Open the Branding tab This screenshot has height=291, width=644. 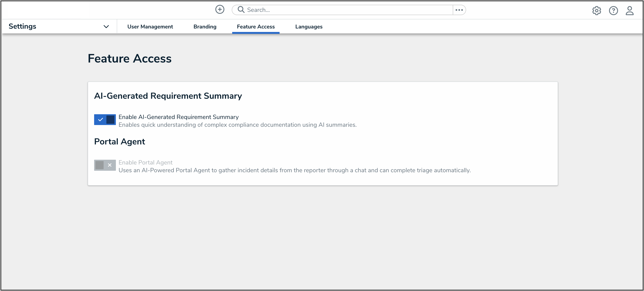click(205, 27)
